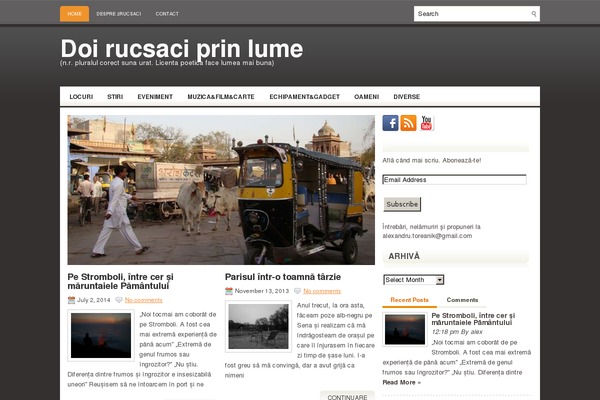600x400 pixels.
Task: Focus the Email Address field
Action: tap(454, 180)
